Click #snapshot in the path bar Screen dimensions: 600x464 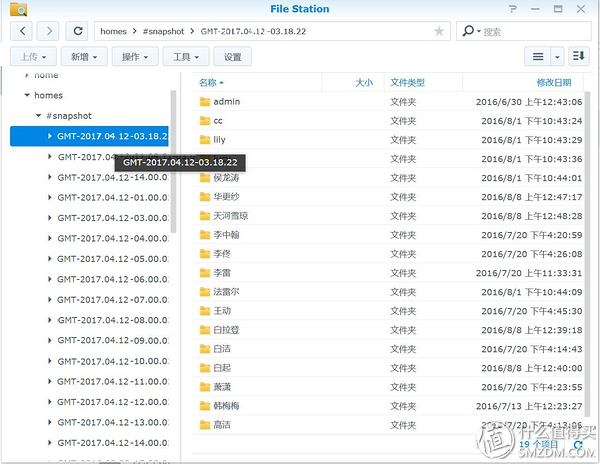(163, 31)
